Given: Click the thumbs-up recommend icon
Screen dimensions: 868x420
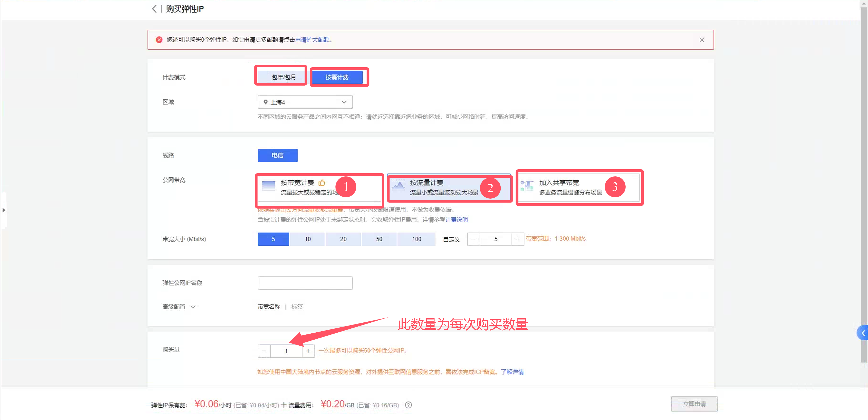Looking at the screenshot, I should click(x=322, y=183).
